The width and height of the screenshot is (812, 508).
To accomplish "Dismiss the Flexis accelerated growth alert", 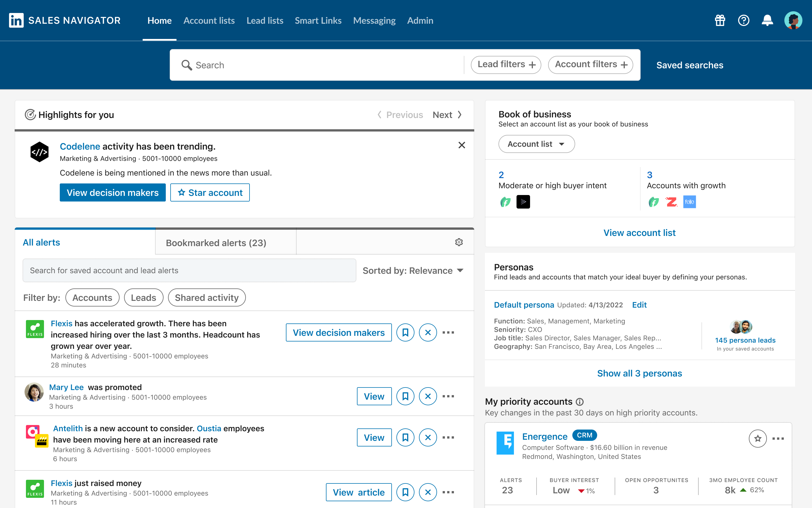I will [x=428, y=333].
